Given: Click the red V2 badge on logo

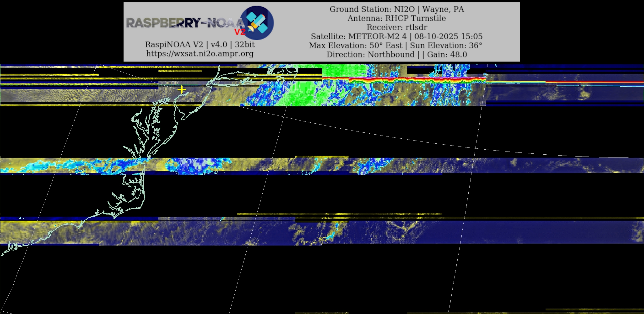Looking at the screenshot, I should pyautogui.click(x=240, y=32).
